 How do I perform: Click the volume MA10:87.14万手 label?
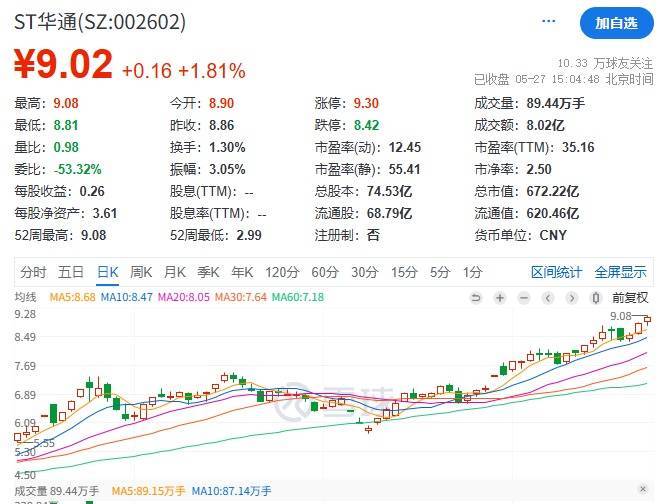click(231, 491)
